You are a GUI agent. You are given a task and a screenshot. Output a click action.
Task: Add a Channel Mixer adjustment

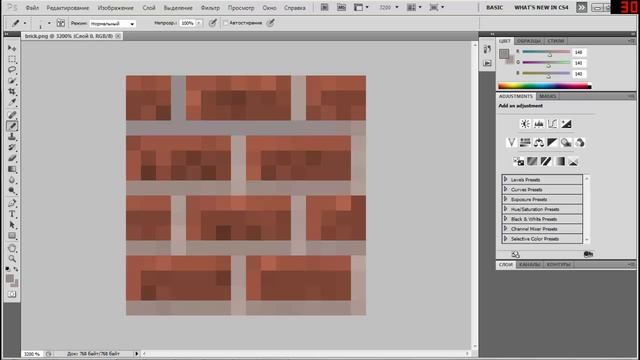pyautogui.click(x=580, y=142)
